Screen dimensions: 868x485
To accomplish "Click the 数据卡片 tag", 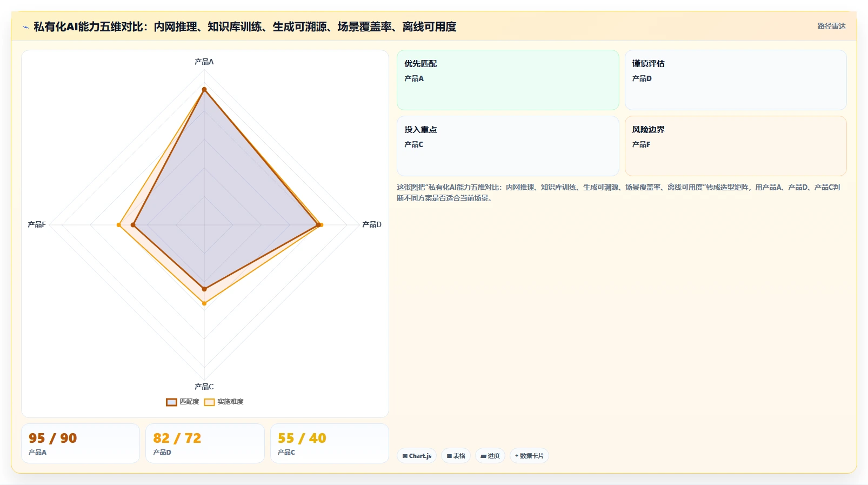I will click(529, 456).
